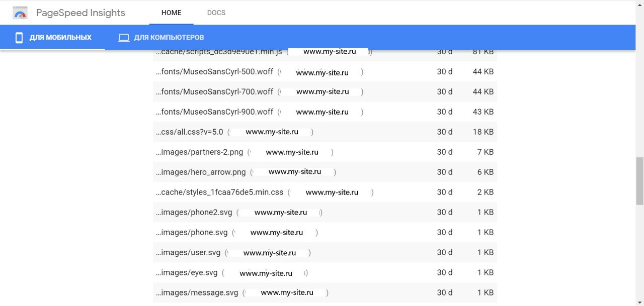Image resolution: width=644 pixels, height=306 pixels.
Task: Click the …images/phone.svg entry
Action: 192,232
